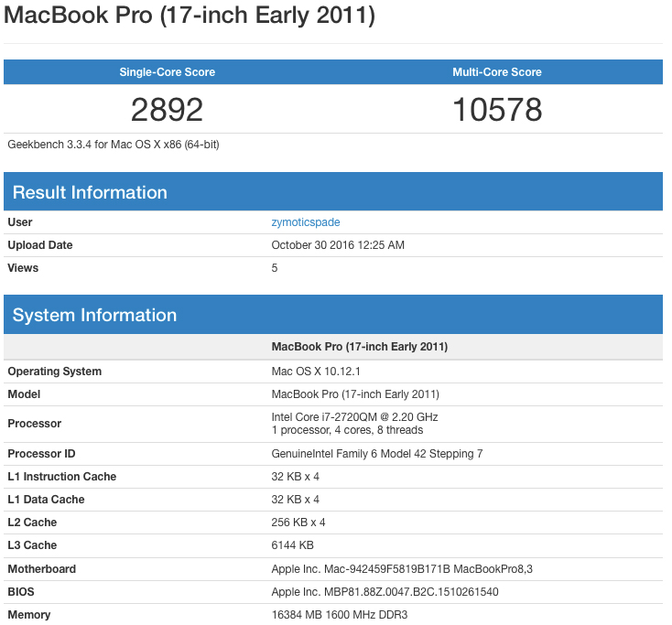Image resolution: width=672 pixels, height=625 pixels.
Task: Select the L3 Cache value 6144 KB
Action: click(x=293, y=545)
